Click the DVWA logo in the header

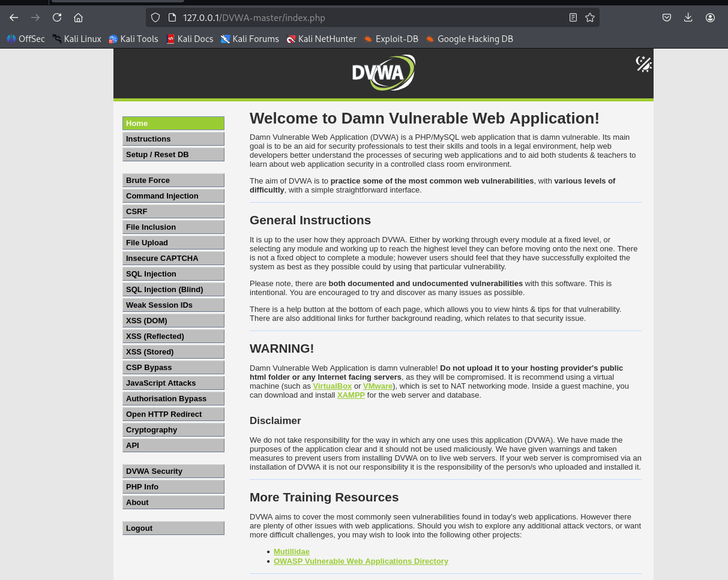click(x=384, y=73)
